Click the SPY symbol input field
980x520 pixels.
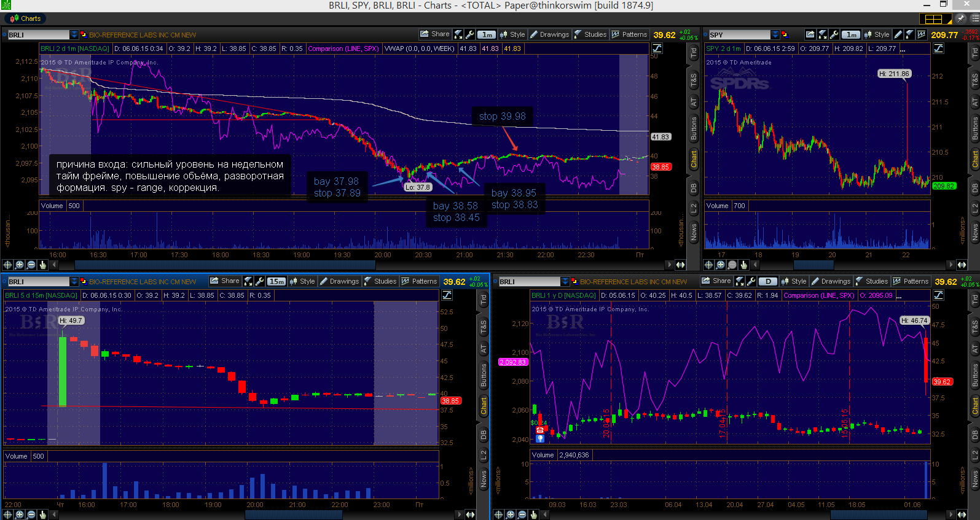[x=740, y=35]
